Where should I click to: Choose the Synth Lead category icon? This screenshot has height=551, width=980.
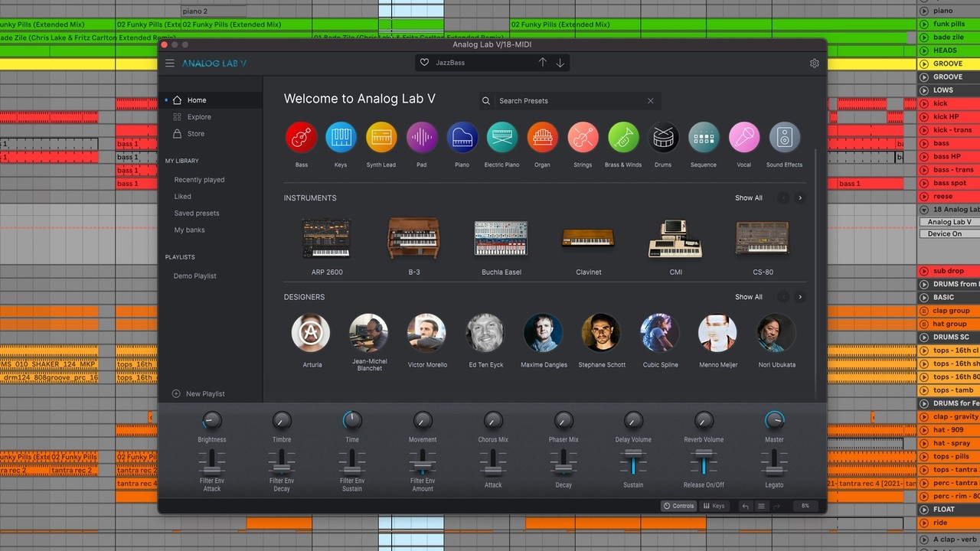click(381, 138)
